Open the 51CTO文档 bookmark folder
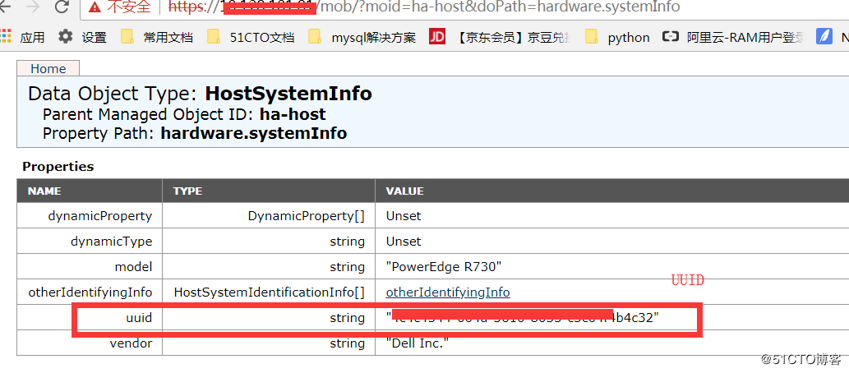This screenshot has width=849, height=373. (252, 37)
